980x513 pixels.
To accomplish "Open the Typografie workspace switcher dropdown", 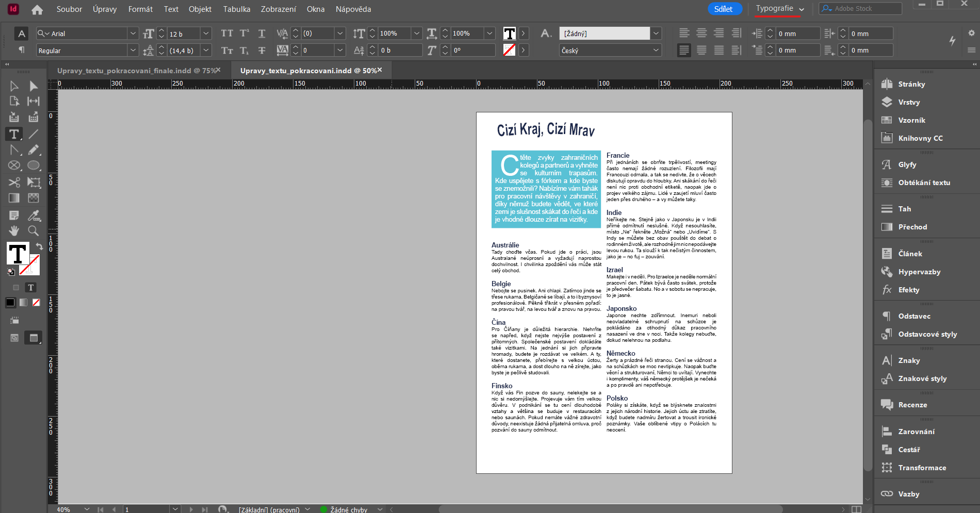I will pyautogui.click(x=801, y=9).
